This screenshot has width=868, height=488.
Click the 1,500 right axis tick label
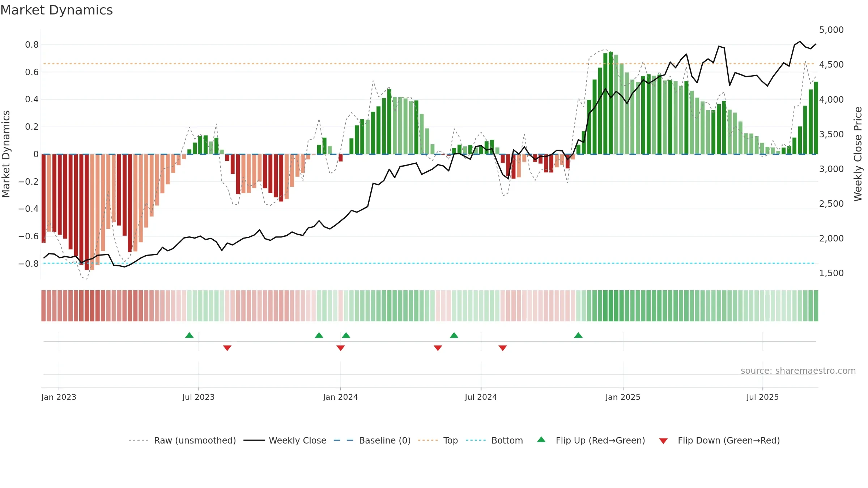(831, 273)
